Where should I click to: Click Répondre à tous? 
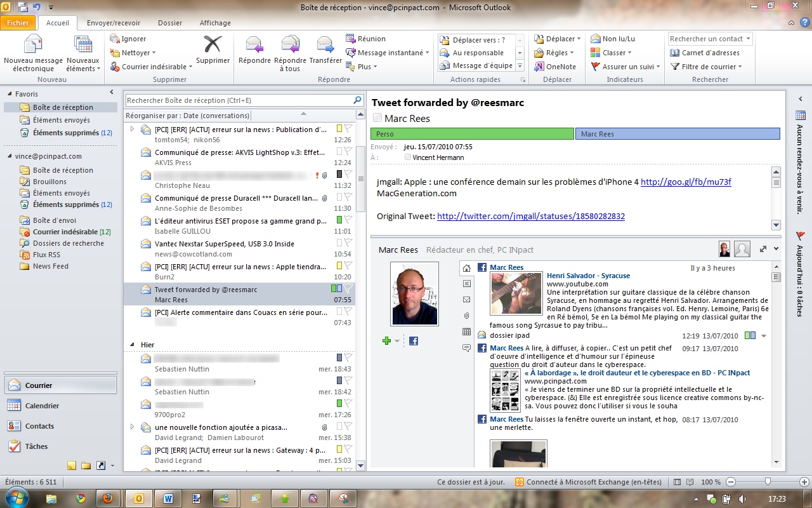coord(290,53)
